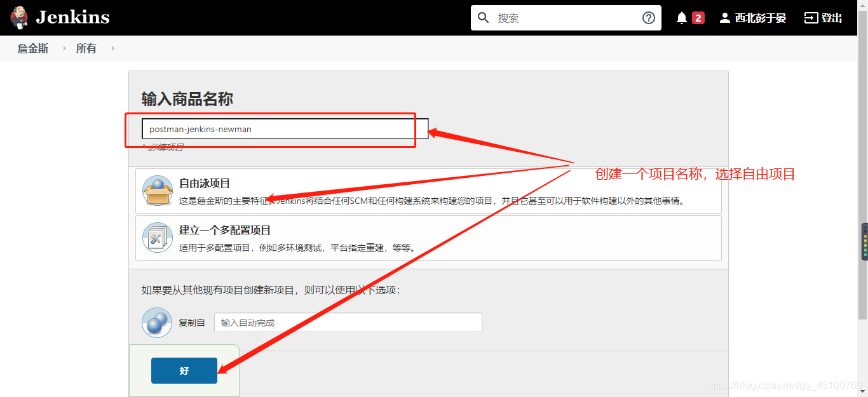Expand dropdown arrow after 詹金斯 breadcrumb
Screen dimensions: 868x397
pyautogui.click(x=65, y=48)
